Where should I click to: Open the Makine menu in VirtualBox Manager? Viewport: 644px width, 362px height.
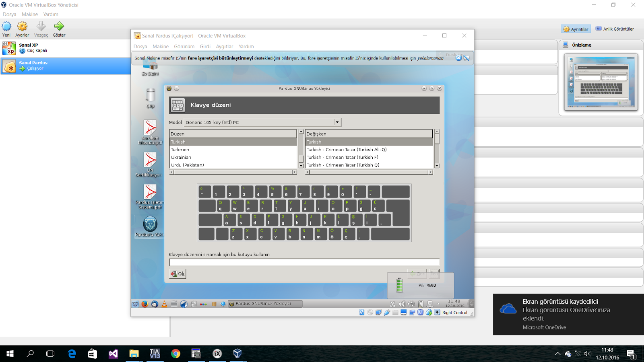(30, 14)
